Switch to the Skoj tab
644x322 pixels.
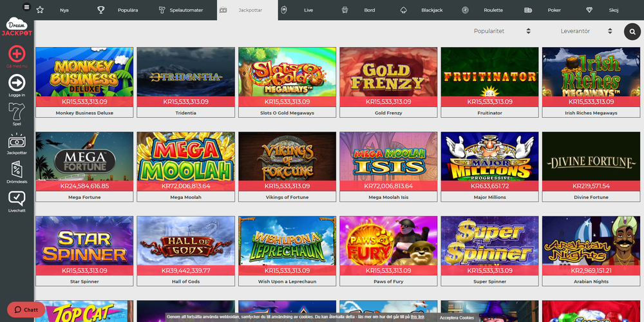pos(614,10)
